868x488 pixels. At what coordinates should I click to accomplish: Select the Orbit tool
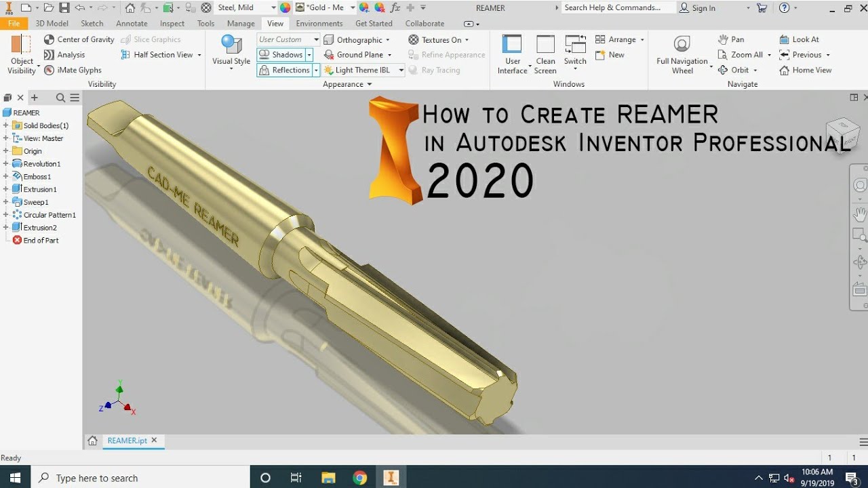point(734,70)
